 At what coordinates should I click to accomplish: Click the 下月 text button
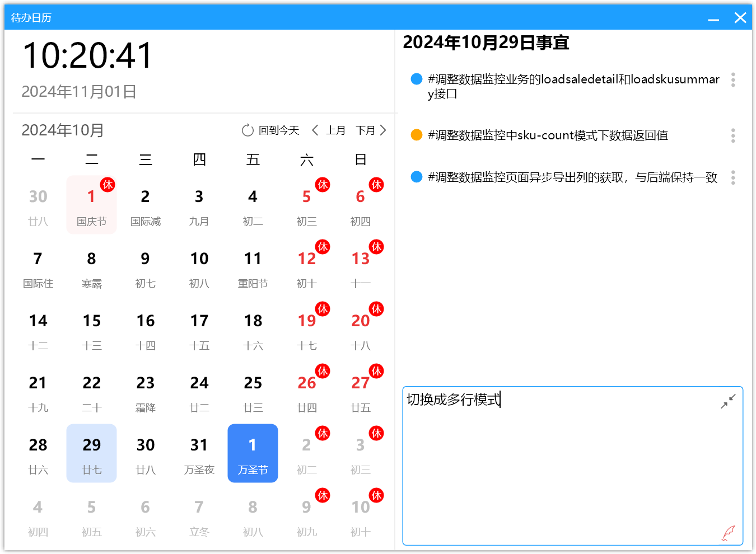[x=366, y=130]
